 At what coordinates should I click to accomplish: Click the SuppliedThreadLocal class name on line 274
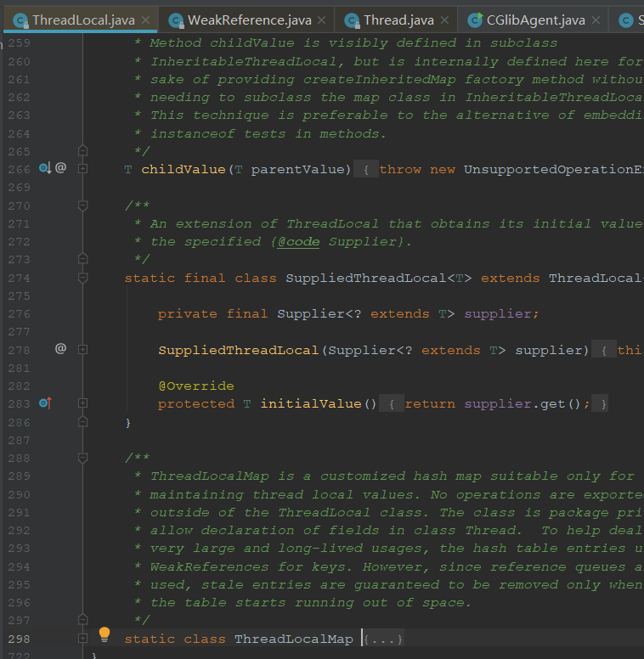[x=365, y=279]
